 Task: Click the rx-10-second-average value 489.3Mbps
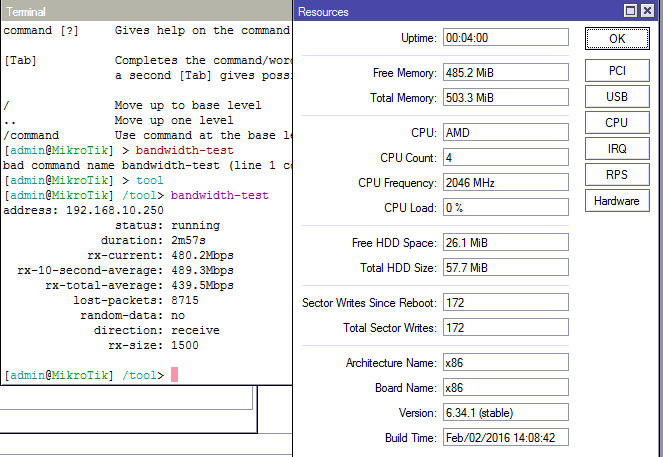pos(202,270)
